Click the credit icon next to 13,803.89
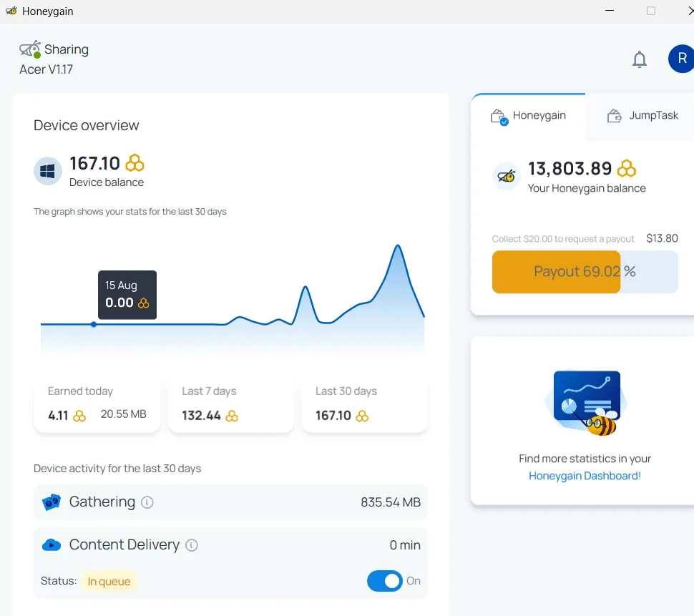The height and width of the screenshot is (616, 694). 626,168
